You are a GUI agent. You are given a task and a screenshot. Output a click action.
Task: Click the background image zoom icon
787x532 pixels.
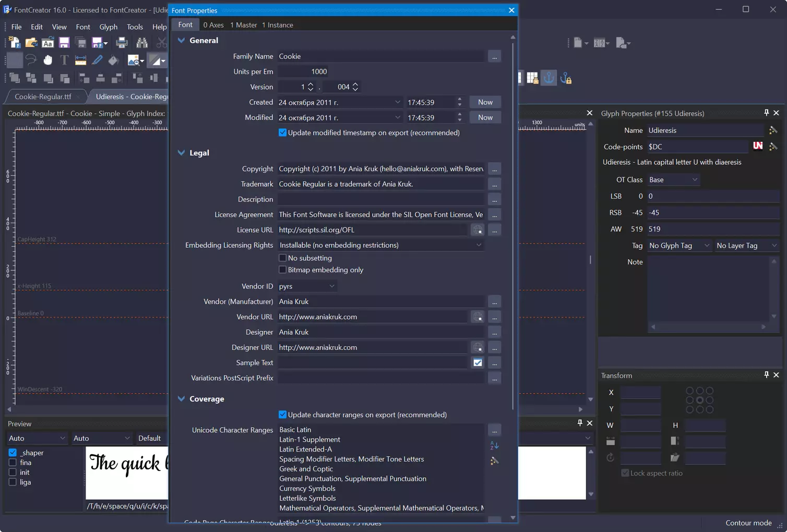[x=134, y=60]
